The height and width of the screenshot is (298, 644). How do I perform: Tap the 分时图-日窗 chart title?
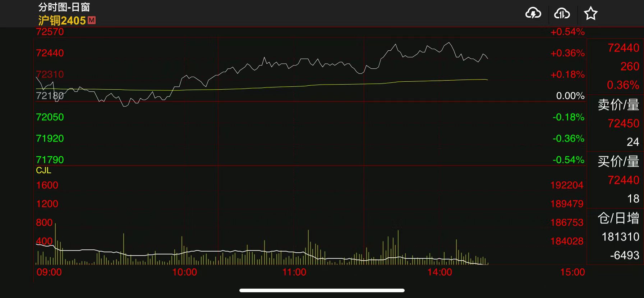click(64, 7)
